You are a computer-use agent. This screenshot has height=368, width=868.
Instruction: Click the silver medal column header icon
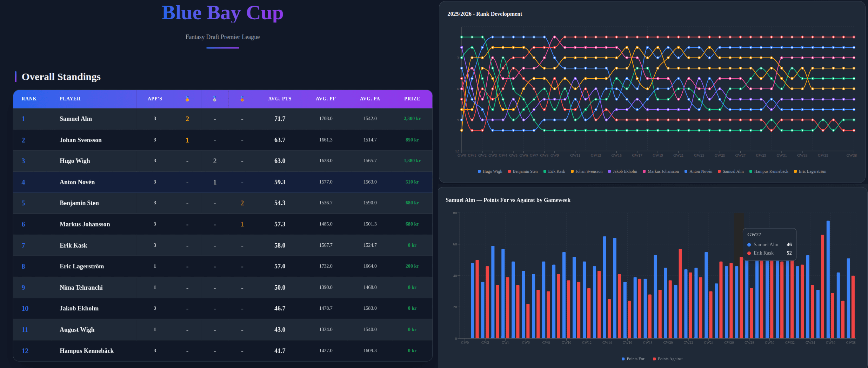(215, 99)
